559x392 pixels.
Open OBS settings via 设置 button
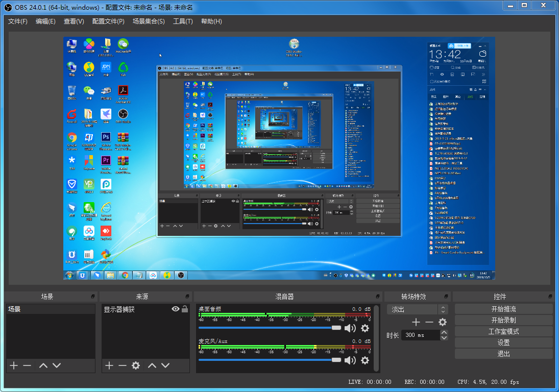pos(503,342)
